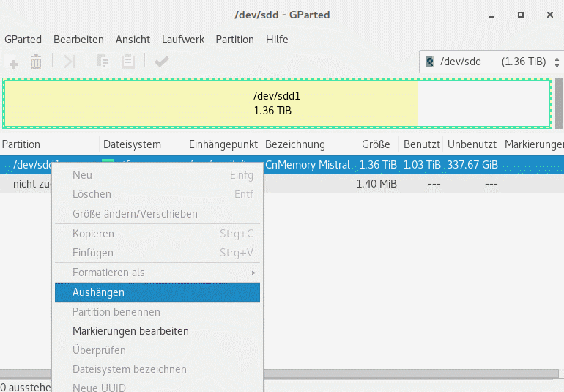
Task: Click Kopieren in the context menu
Action: coord(157,234)
